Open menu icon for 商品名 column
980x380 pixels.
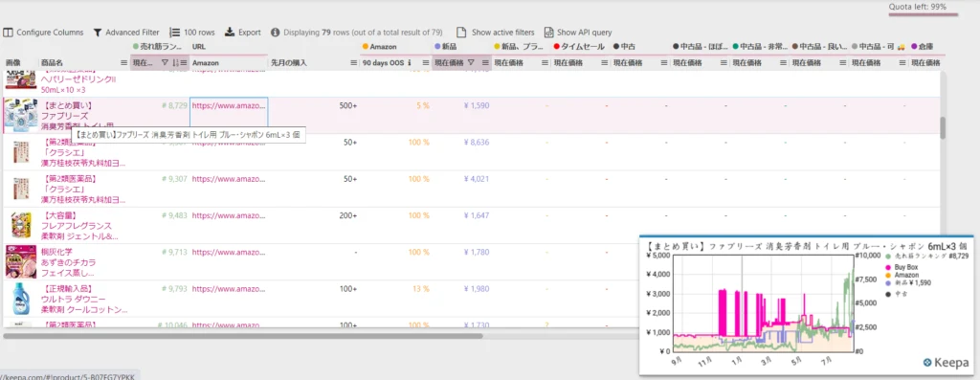pyautogui.click(x=123, y=62)
